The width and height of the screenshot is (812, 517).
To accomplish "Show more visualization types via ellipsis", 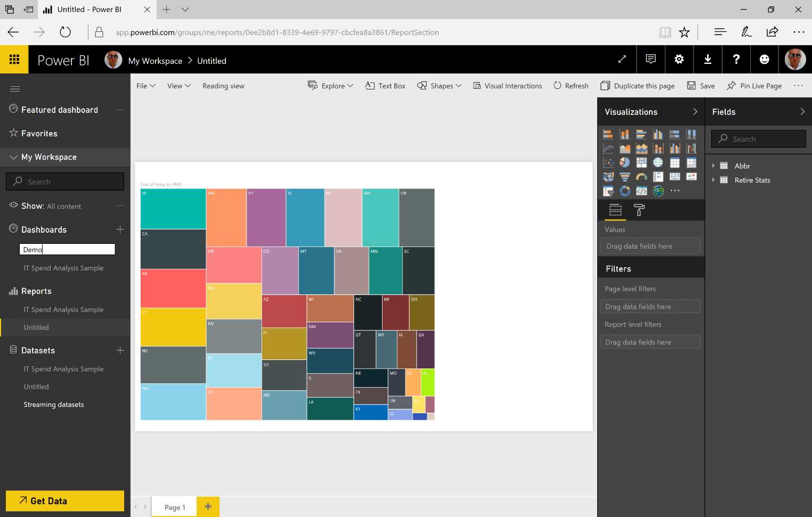I will pyautogui.click(x=675, y=191).
